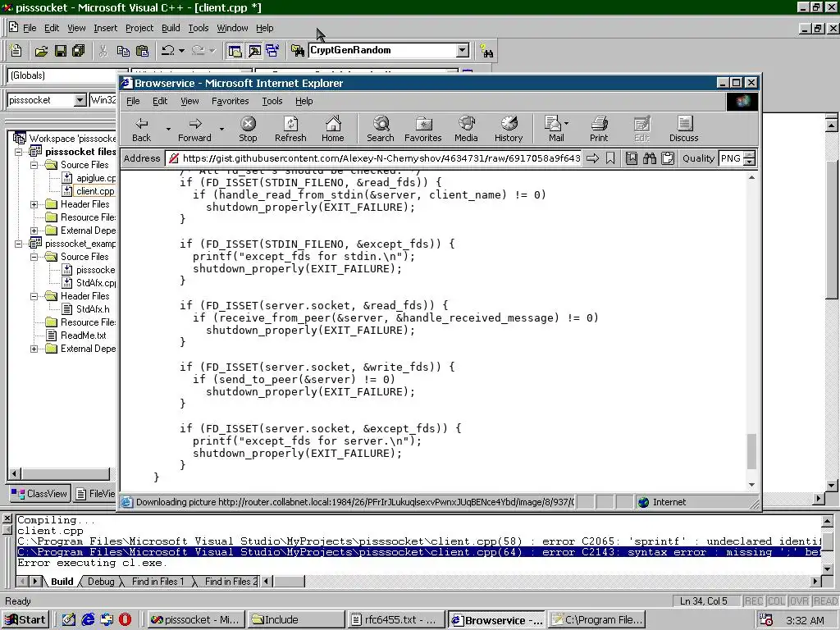Select client.cpp in the workspace tree
This screenshot has height=630, width=840.
[x=95, y=191]
